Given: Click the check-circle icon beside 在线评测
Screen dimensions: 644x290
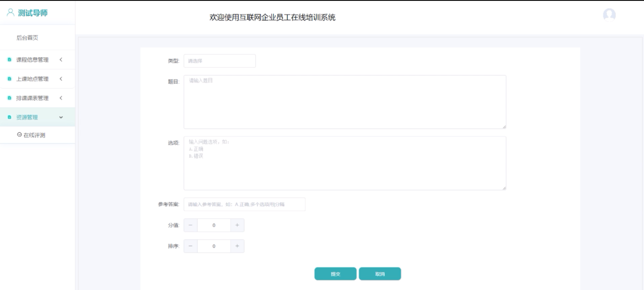Looking at the screenshot, I should coord(19,135).
